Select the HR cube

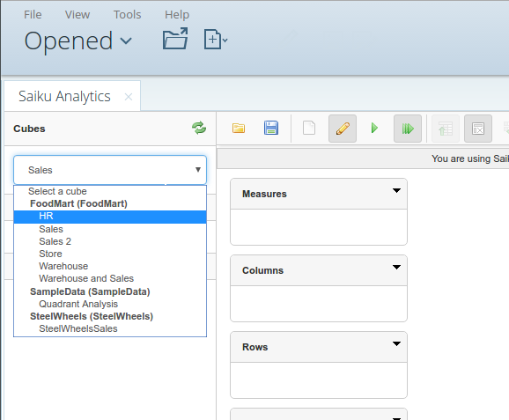pos(110,217)
